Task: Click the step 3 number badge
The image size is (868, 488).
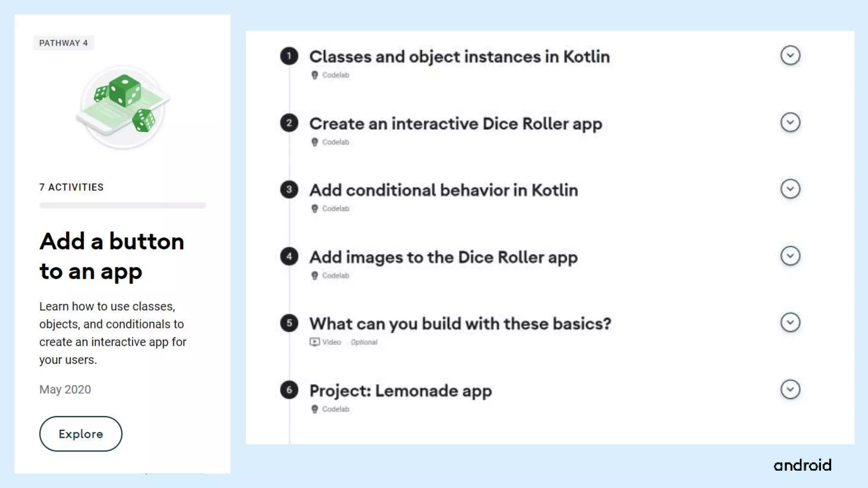Action: (289, 189)
